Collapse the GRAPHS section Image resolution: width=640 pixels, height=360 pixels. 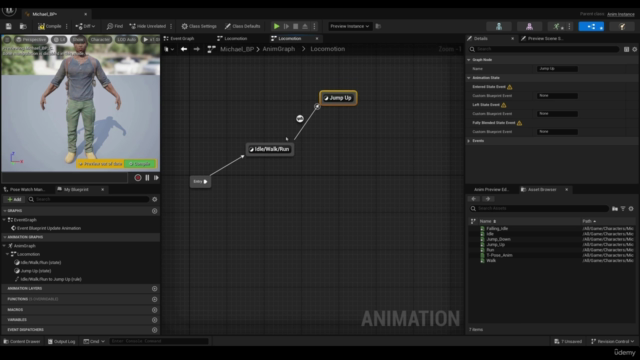pyautogui.click(x=5, y=211)
